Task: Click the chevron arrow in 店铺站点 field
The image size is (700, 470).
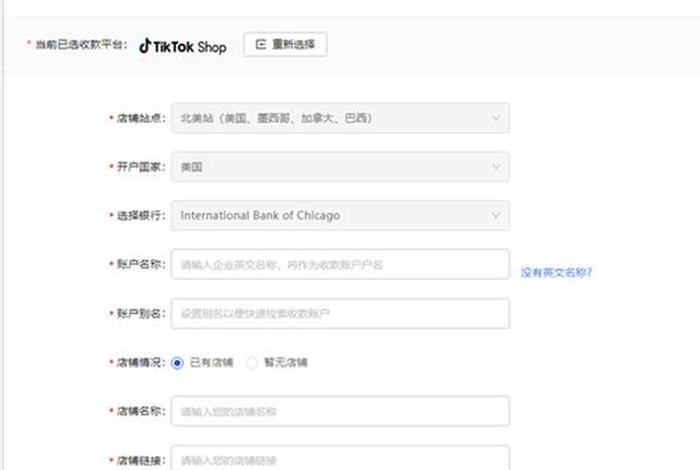Action: (x=496, y=119)
